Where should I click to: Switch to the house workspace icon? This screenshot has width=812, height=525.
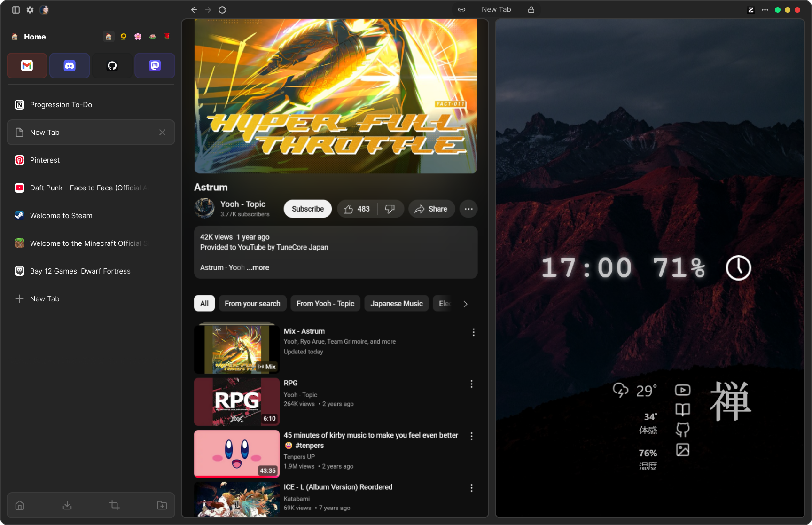coord(109,37)
